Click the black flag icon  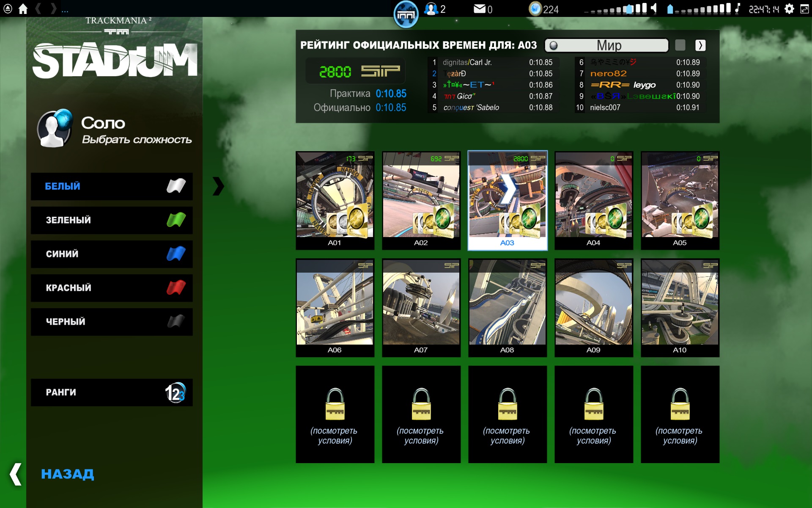[x=176, y=321]
